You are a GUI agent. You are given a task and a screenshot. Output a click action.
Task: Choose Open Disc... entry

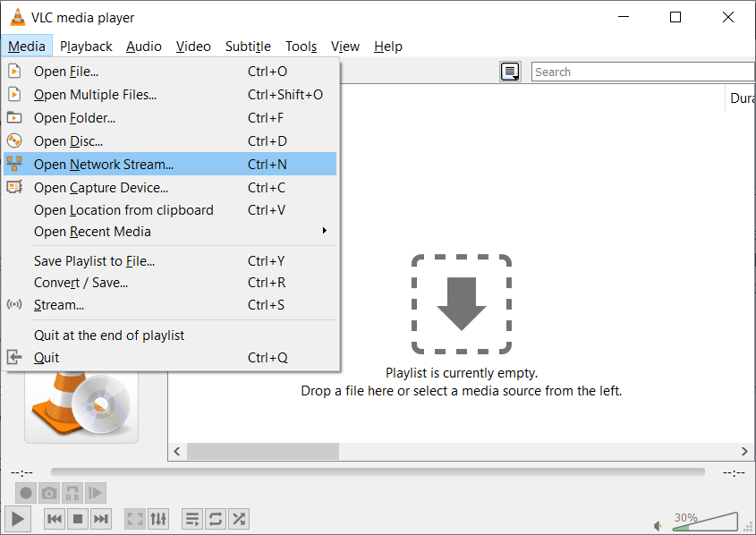(170, 140)
